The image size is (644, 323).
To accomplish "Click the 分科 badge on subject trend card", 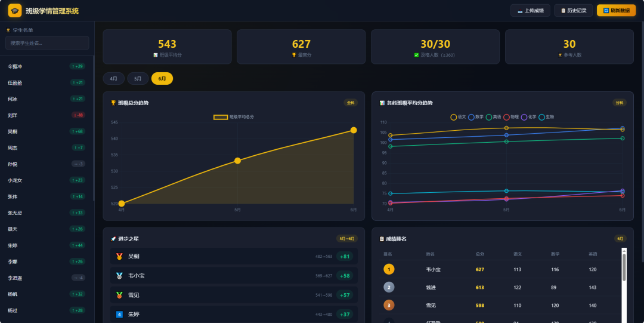I will pos(620,103).
